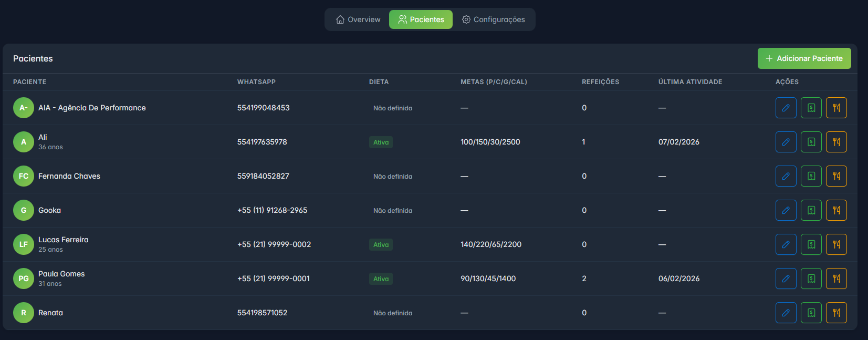Edit AIA - Agência De Performance via pencil icon
The height and width of the screenshot is (340, 868).
786,108
